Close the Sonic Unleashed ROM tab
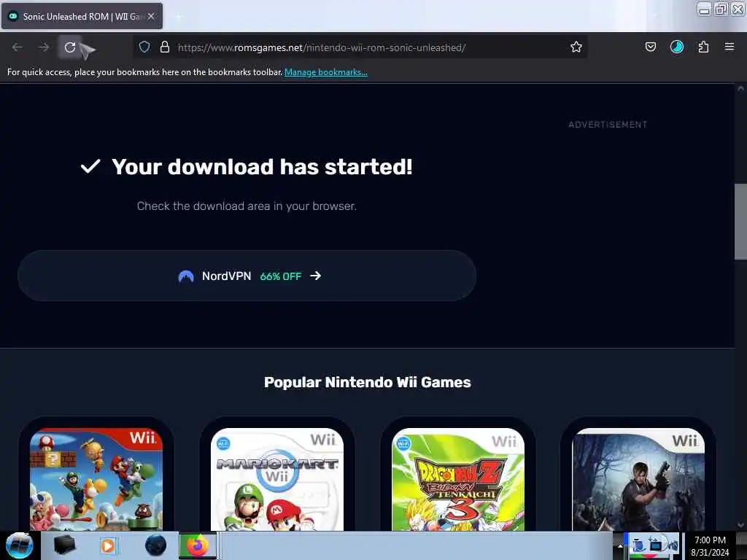The image size is (747, 560). coord(151,16)
